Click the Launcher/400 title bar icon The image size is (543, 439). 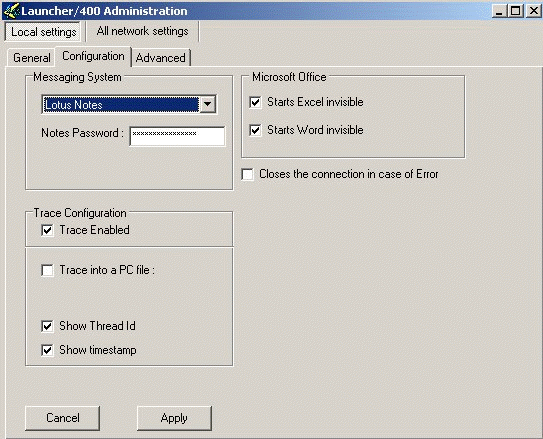11,11
